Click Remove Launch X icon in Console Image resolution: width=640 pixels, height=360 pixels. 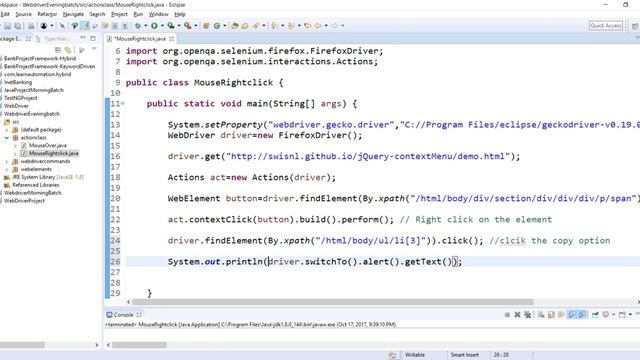pyautogui.click(x=517, y=314)
